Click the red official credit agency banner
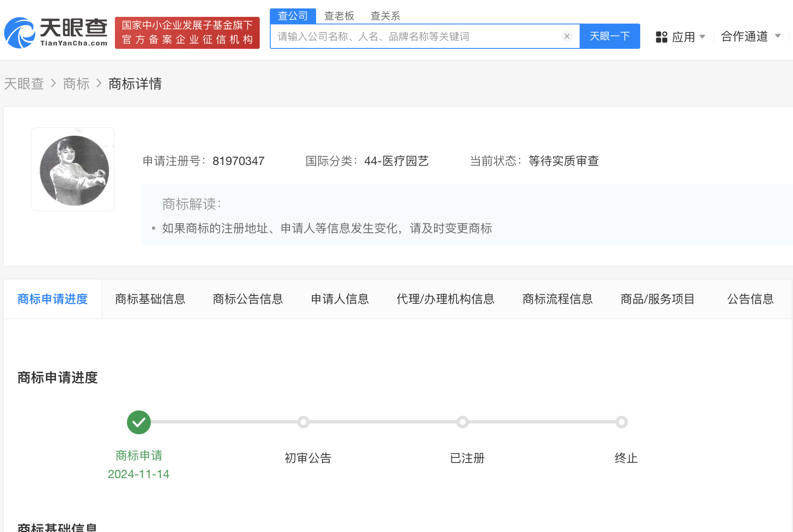 click(187, 33)
